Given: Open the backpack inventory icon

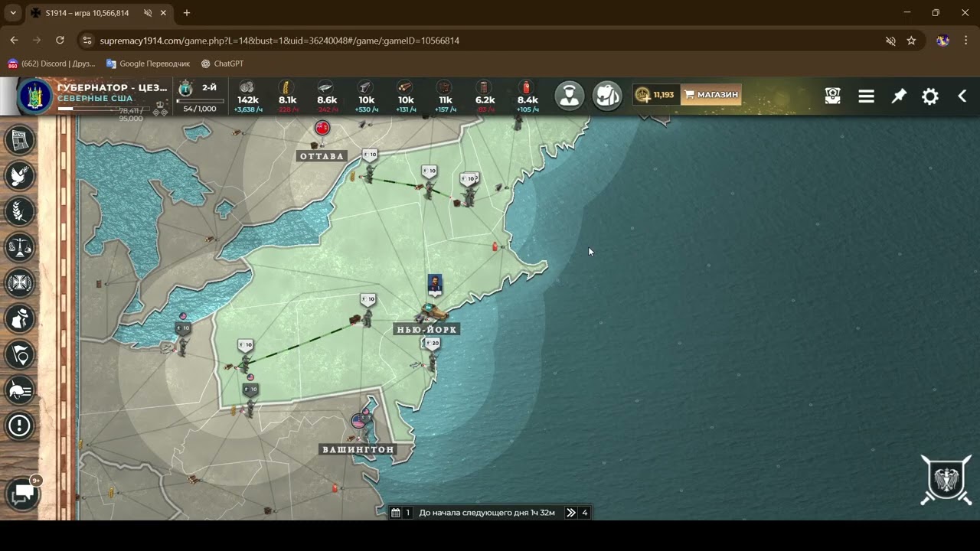Looking at the screenshot, I should 608,96.
